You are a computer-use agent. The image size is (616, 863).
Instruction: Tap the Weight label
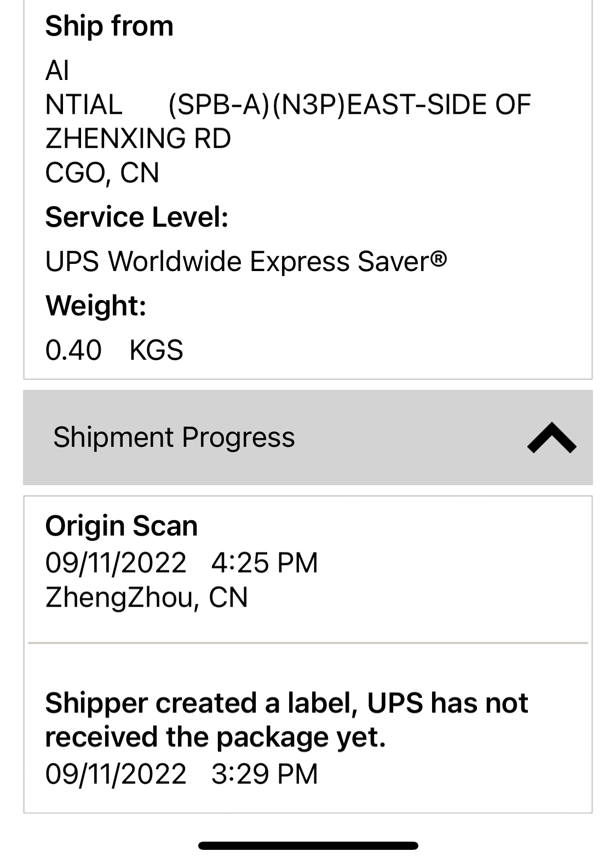point(96,306)
